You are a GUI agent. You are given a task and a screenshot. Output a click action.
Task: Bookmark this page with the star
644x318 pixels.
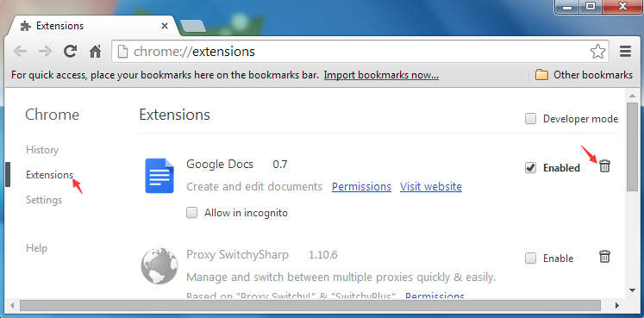(597, 52)
